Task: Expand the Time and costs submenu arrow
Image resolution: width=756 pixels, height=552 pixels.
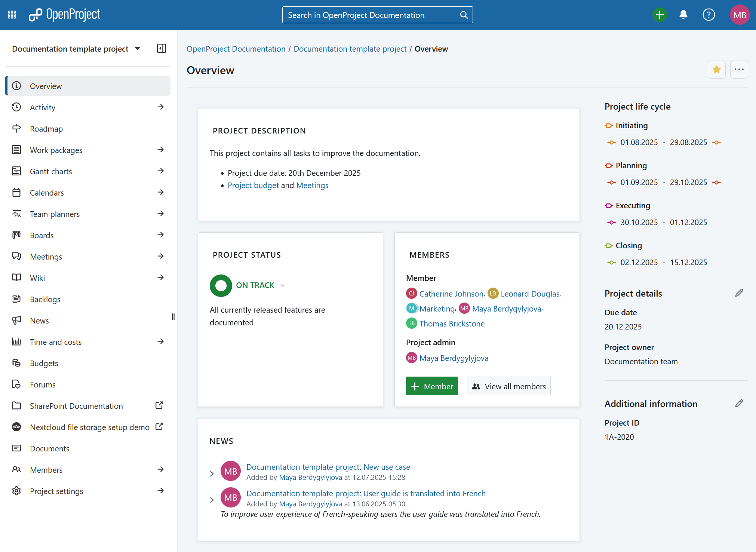Action: (x=161, y=342)
